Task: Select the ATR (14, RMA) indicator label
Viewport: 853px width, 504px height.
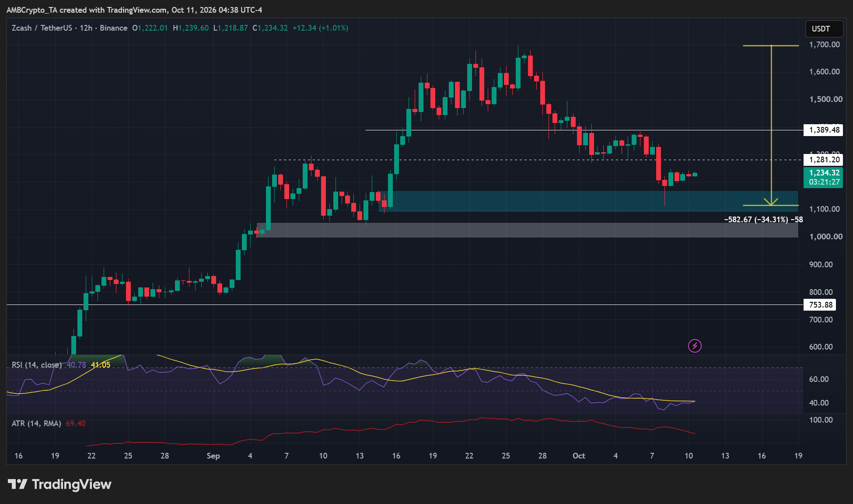Action: coord(36,423)
